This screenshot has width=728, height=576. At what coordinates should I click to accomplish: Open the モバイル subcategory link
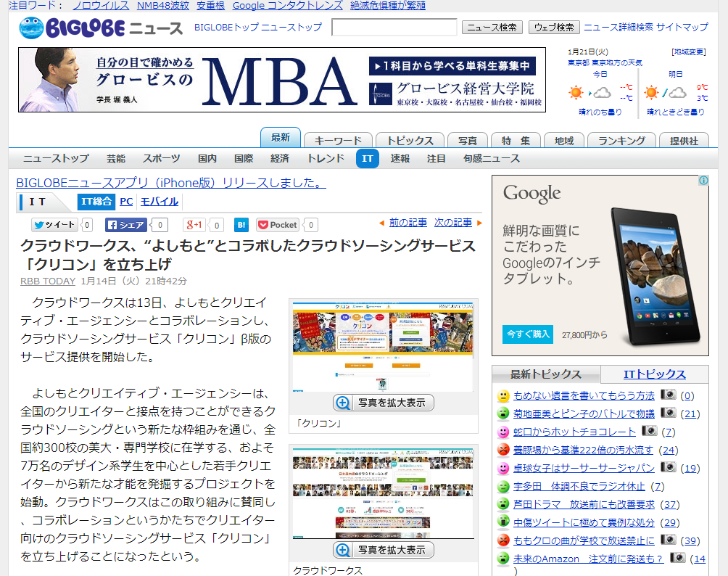click(x=160, y=201)
